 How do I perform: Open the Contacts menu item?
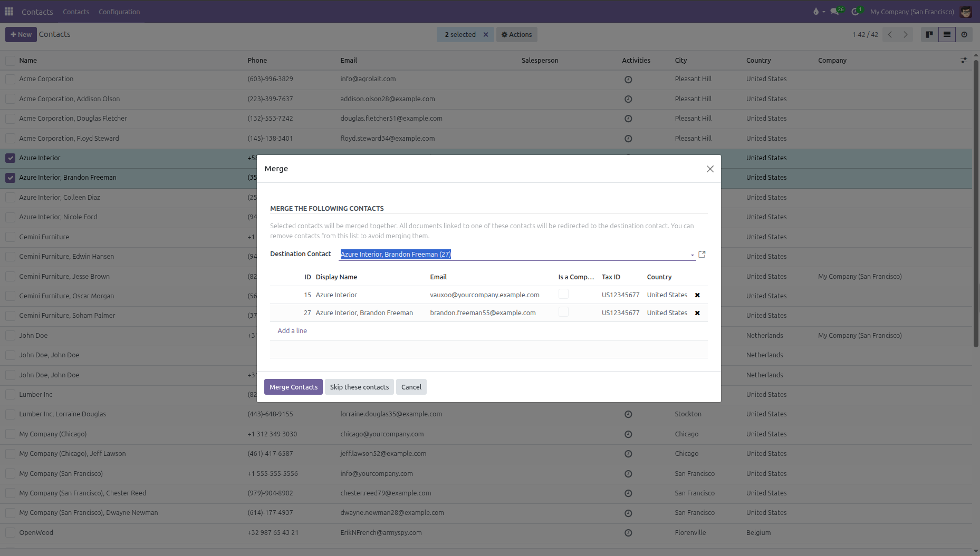pyautogui.click(x=76, y=12)
